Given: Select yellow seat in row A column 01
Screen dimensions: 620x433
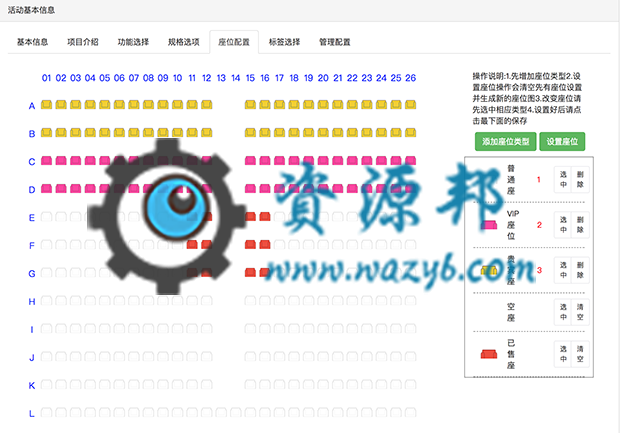Looking at the screenshot, I should click(x=47, y=104).
